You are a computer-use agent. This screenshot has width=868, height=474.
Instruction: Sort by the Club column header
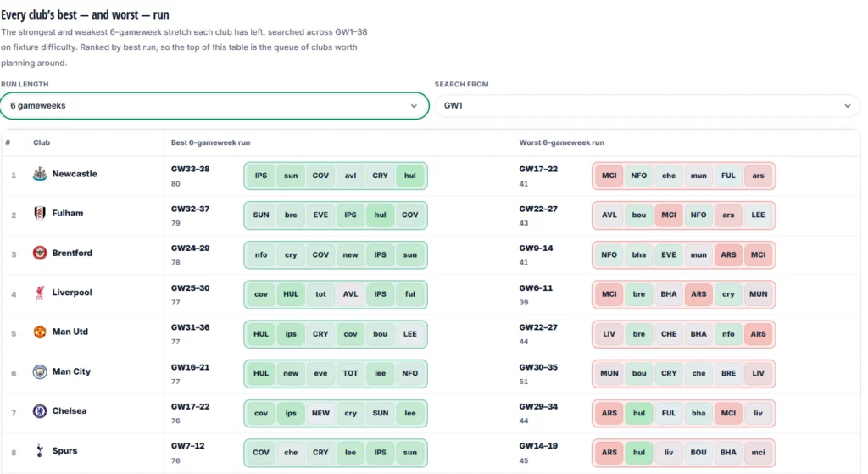(42, 142)
